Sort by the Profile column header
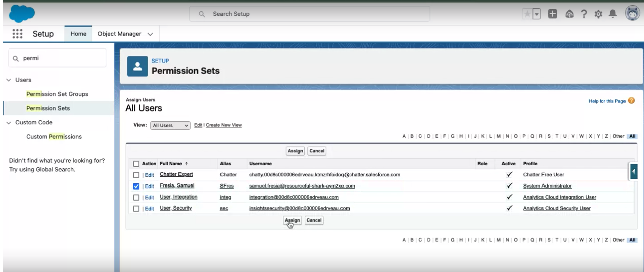Image resolution: width=644 pixels, height=272 pixels. tap(530, 164)
